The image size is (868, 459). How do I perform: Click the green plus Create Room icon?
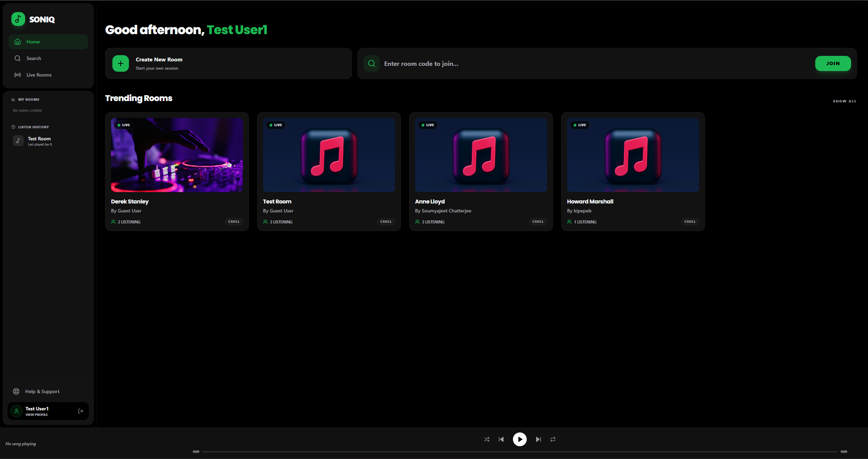120,63
